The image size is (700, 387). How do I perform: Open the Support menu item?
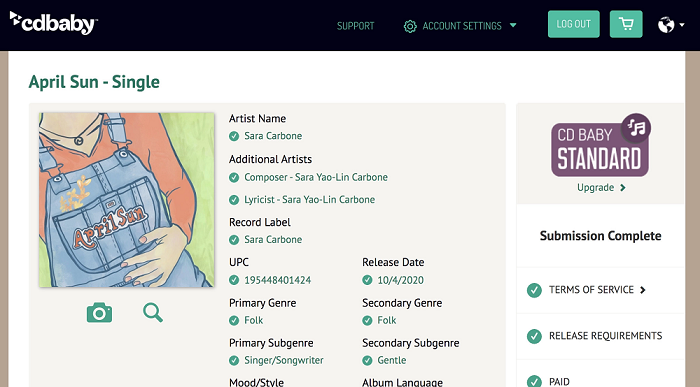pos(355,26)
